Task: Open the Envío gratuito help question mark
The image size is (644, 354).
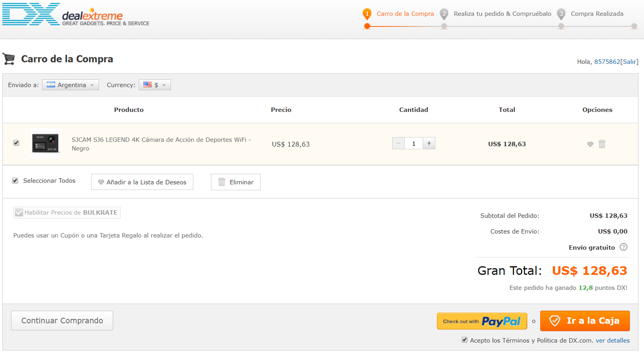Action: (x=624, y=247)
